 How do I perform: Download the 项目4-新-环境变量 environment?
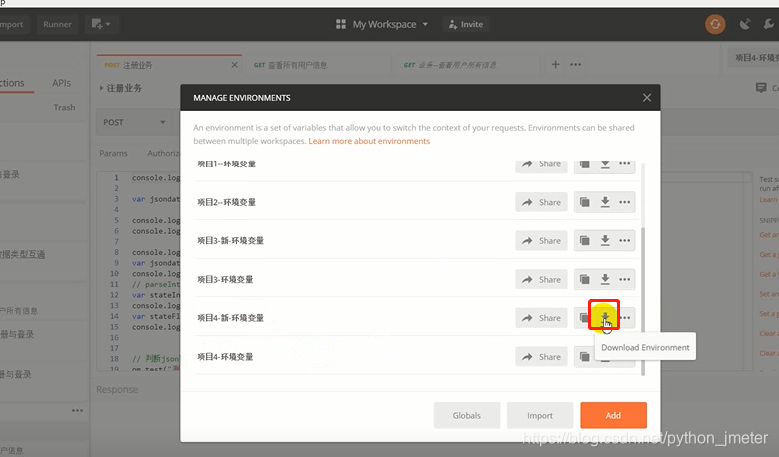pos(605,316)
